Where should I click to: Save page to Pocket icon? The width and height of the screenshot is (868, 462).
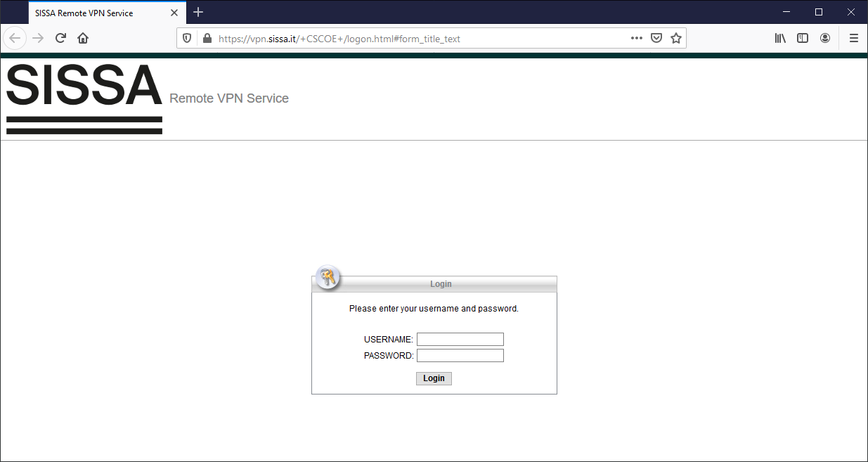(656, 38)
